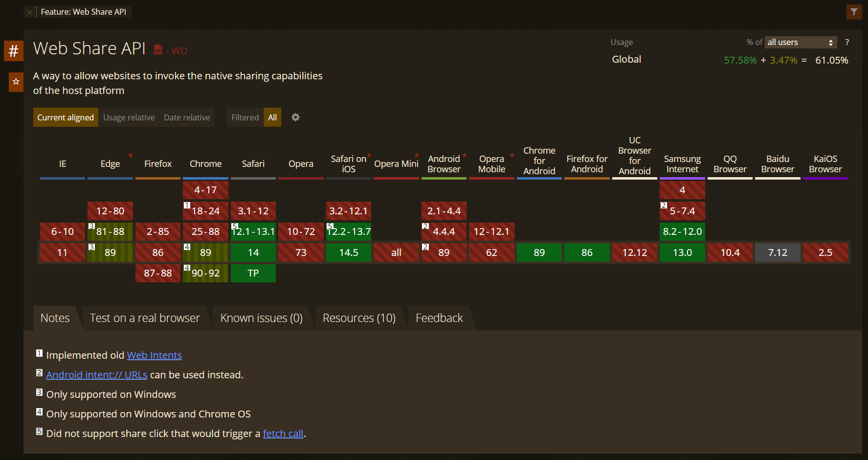Image resolution: width=868 pixels, height=460 pixels.
Task: Click the green global usage percentage value
Action: (x=740, y=60)
